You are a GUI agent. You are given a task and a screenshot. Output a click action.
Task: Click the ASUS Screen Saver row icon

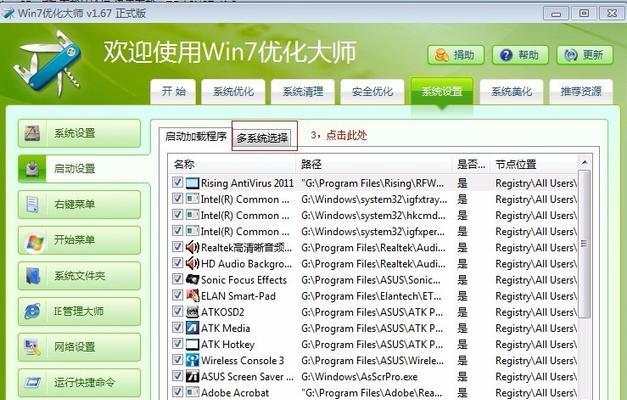click(192, 376)
